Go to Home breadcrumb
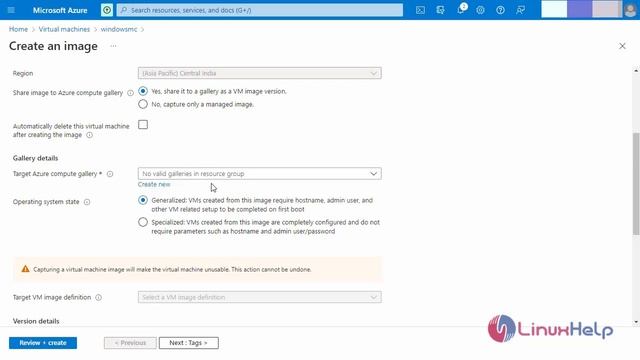640x360 pixels. click(18, 29)
